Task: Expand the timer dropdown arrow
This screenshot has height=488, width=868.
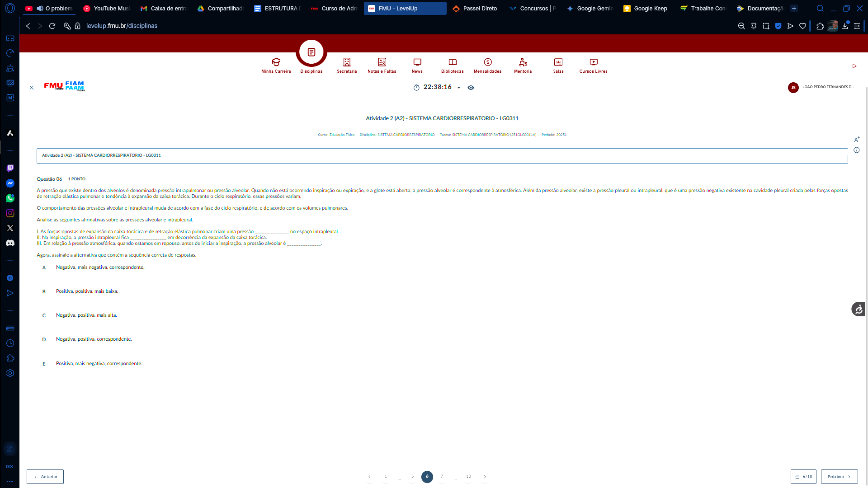Action: point(458,88)
